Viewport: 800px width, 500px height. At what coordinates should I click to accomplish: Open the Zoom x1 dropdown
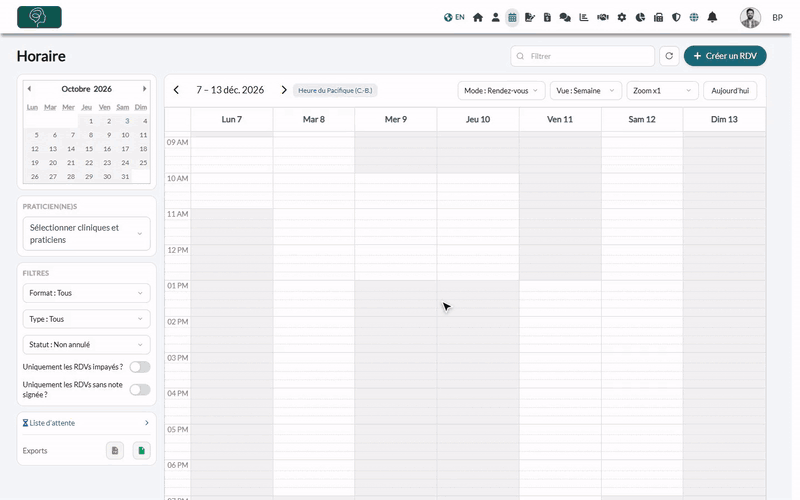coord(662,91)
